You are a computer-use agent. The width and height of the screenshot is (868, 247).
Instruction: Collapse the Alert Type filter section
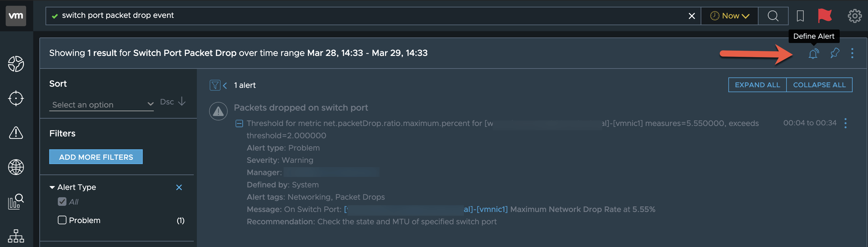tap(52, 187)
